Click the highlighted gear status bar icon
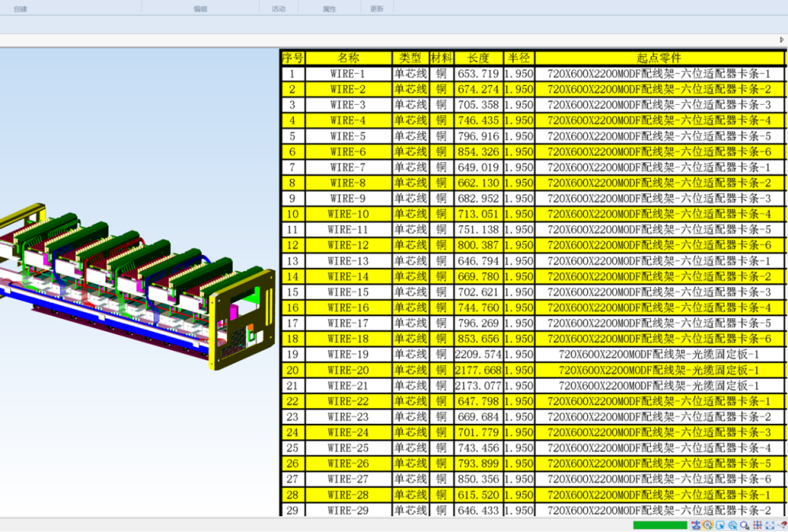The image size is (788, 532). point(708,525)
